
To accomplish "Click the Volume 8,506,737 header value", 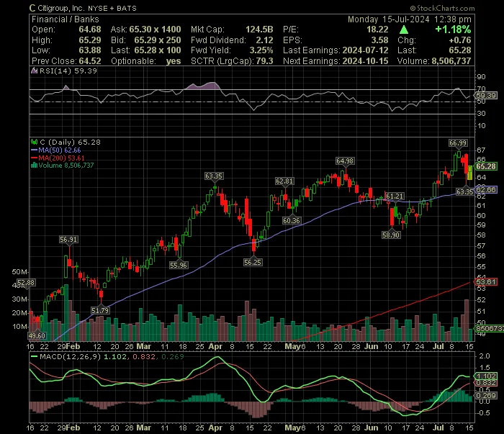I will click(x=451, y=61).
